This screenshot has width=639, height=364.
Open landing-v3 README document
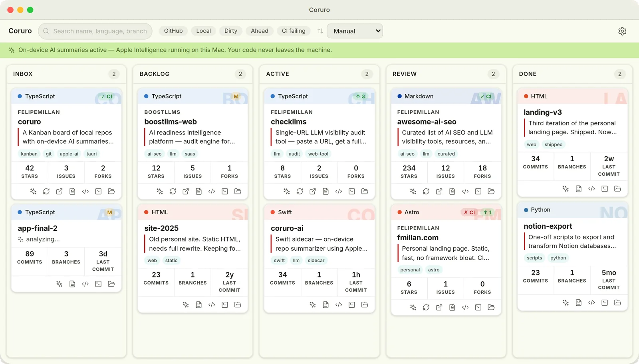(x=578, y=189)
